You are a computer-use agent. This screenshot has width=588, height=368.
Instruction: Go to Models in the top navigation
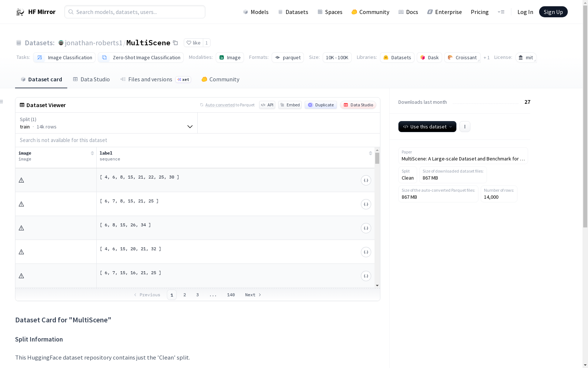point(256,12)
